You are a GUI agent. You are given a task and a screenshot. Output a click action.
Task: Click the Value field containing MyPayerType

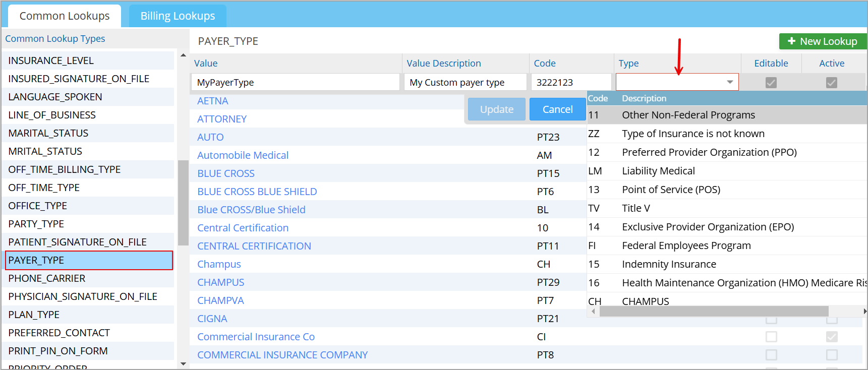[x=295, y=82]
